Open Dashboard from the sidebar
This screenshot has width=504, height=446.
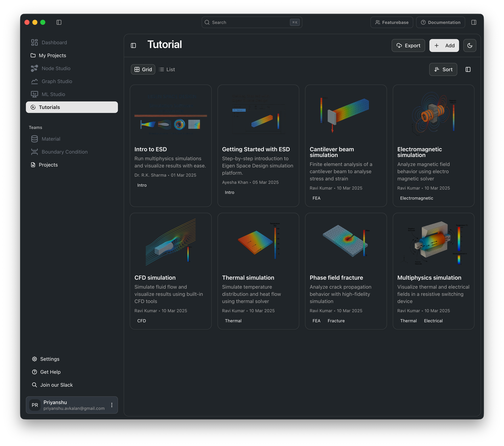point(72,42)
